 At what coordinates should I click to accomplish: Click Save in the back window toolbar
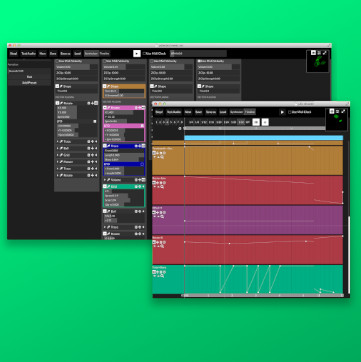point(53,54)
